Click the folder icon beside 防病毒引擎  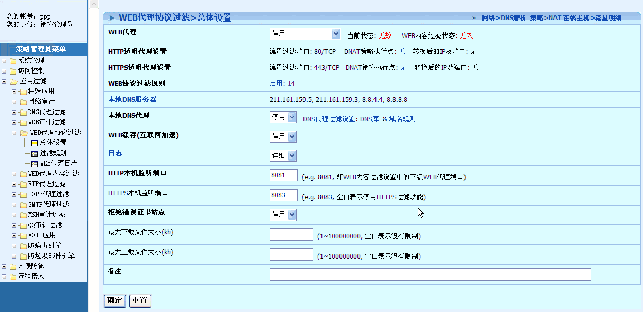[23, 246]
